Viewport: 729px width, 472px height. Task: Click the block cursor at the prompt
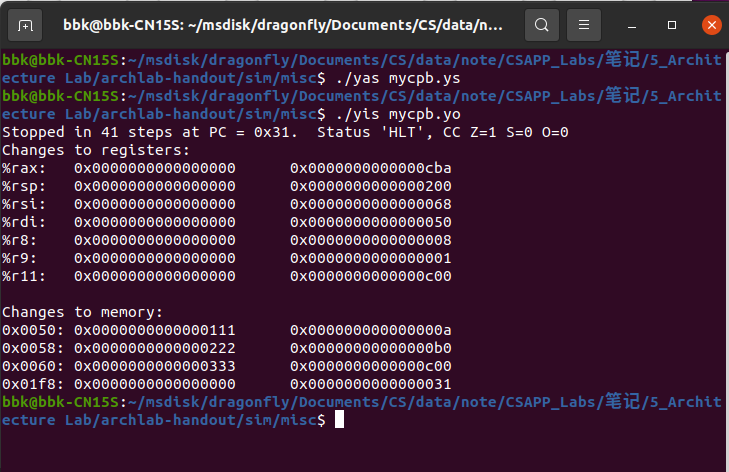[339, 420]
